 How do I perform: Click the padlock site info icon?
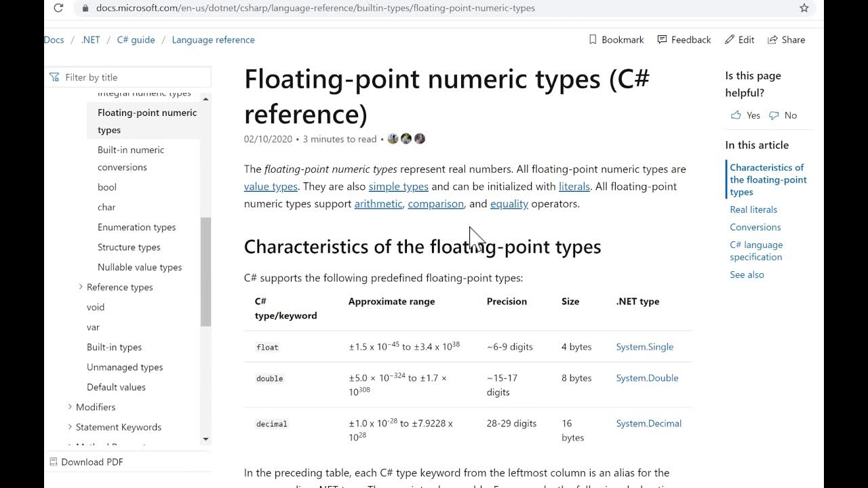[x=85, y=8]
